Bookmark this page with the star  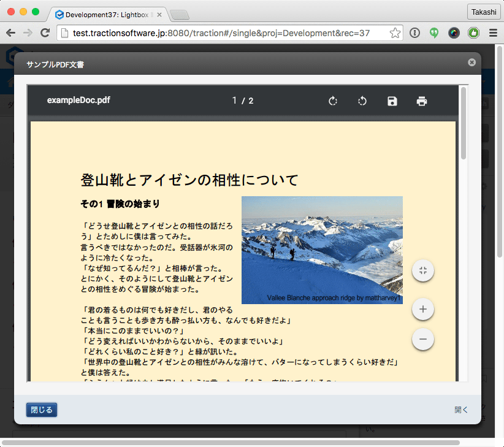[x=395, y=32]
